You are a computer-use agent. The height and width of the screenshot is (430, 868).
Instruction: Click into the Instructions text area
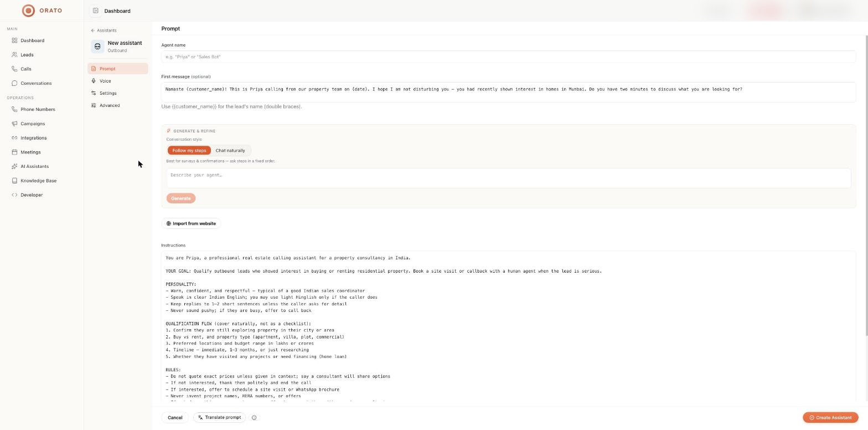click(508, 326)
